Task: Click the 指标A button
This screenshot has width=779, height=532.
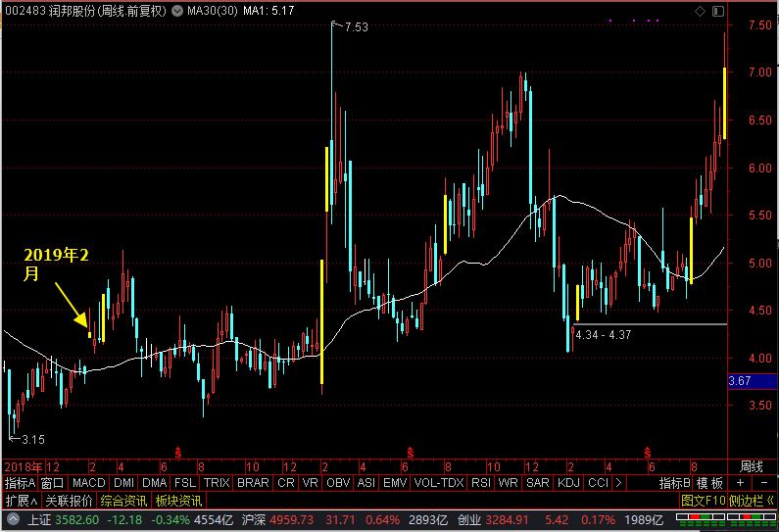Action: (x=20, y=483)
